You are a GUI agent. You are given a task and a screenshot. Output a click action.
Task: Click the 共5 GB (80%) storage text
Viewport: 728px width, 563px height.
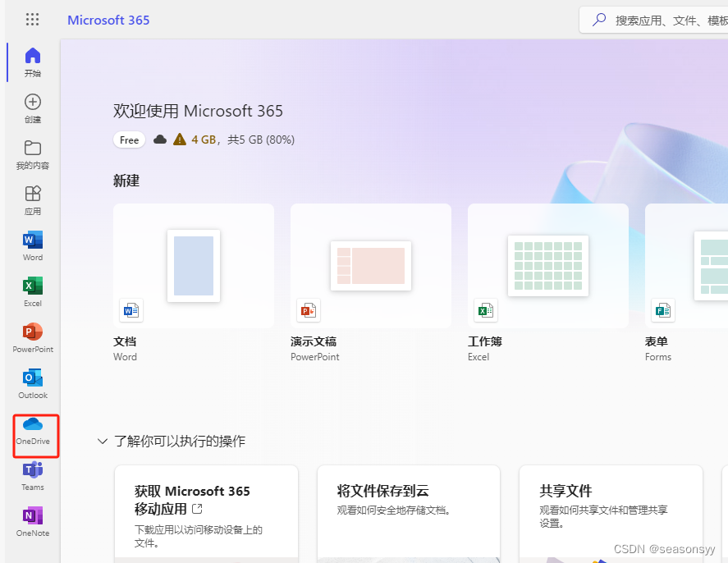[261, 140]
